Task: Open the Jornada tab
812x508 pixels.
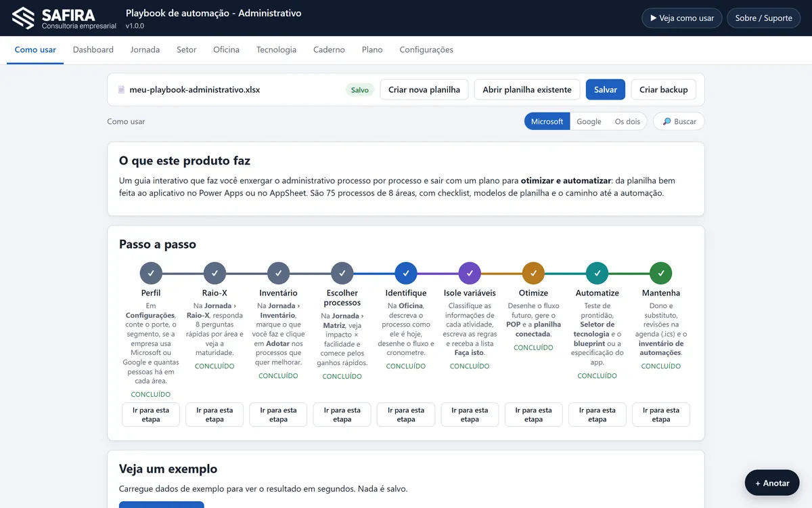Action: click(x=145, y=49)
